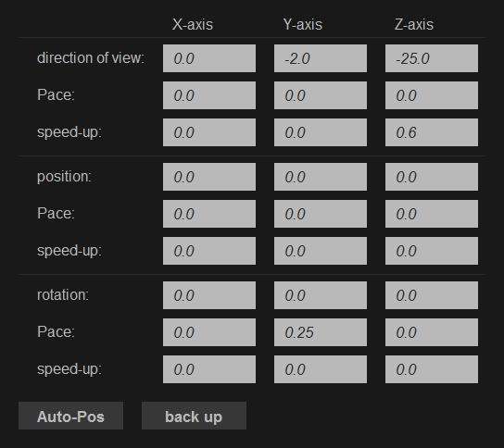Select the rotation X-axis input field
Screen dimensions: 504x448
[x=209, y=295]
